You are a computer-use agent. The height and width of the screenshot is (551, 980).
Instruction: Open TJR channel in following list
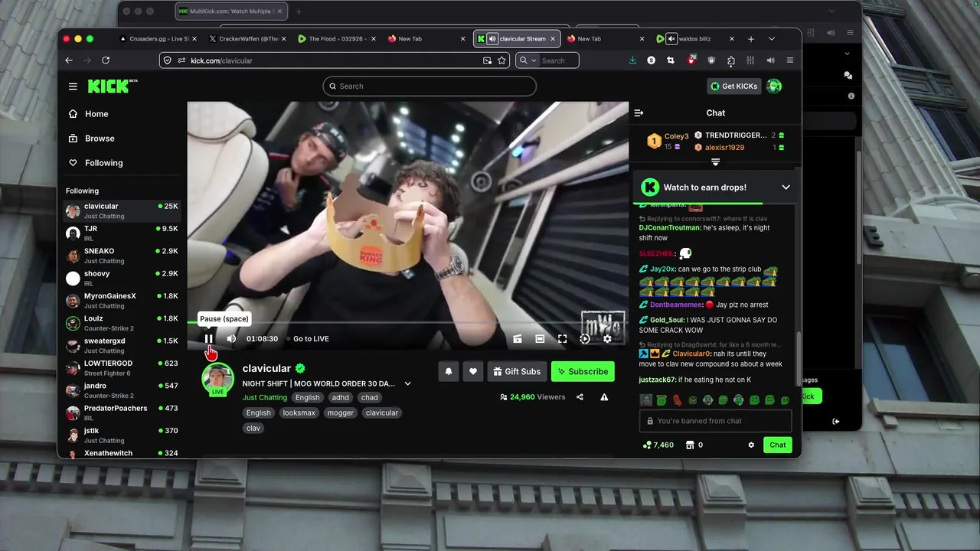(x=122, y=233)
